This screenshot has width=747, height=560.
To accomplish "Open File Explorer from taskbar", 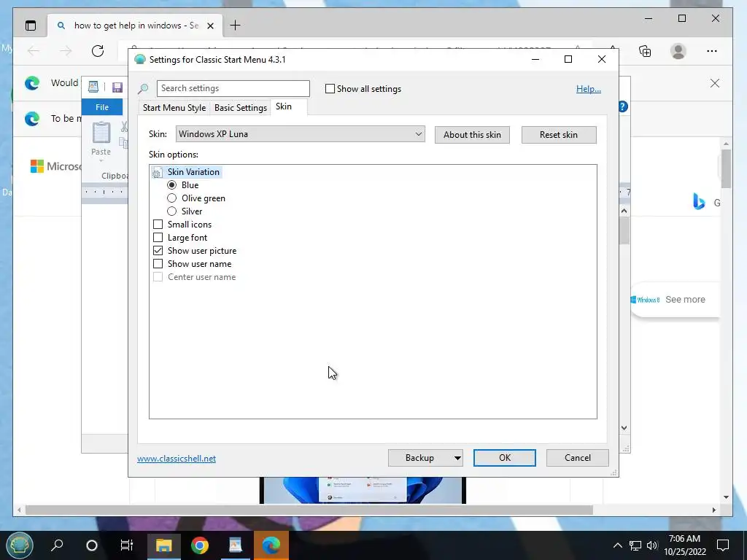I will [163, 545].
